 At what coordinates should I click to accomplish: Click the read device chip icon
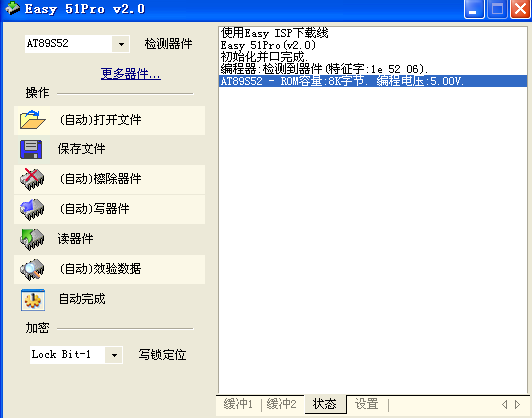[32, 239]
